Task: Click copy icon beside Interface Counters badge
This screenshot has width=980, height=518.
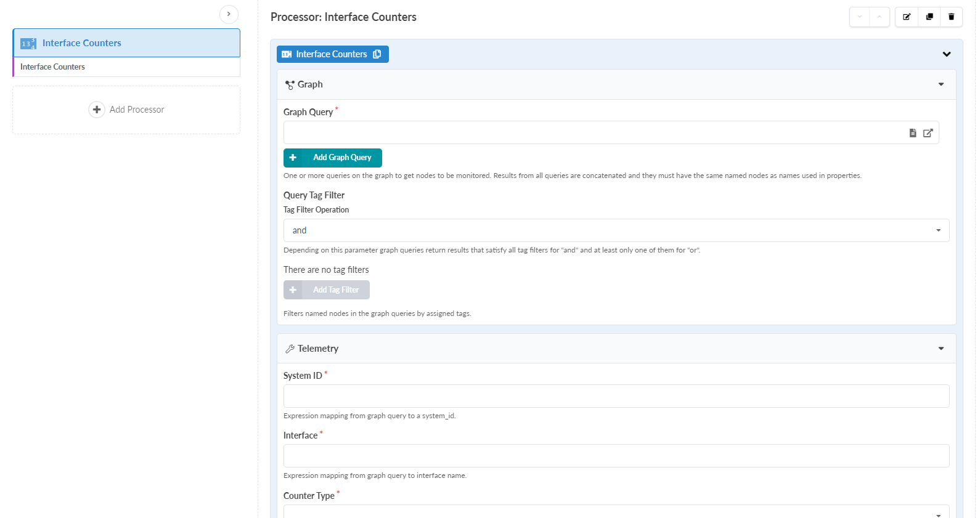Action: (x=377, y=54)
